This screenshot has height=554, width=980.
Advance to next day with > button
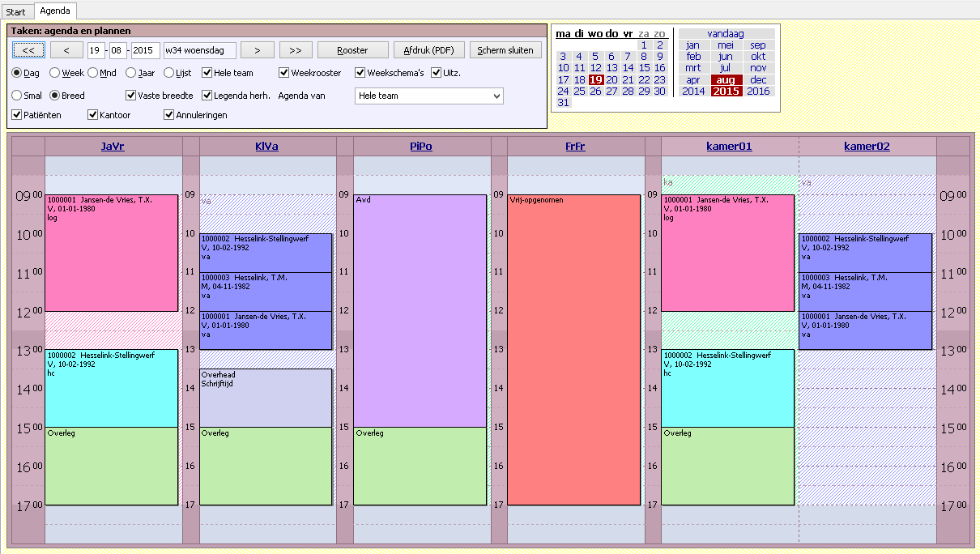[x=258, y=50]
